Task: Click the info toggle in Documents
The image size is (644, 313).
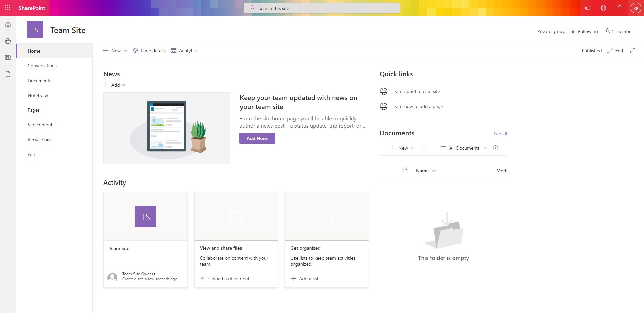Action: [x=496, y=148]
